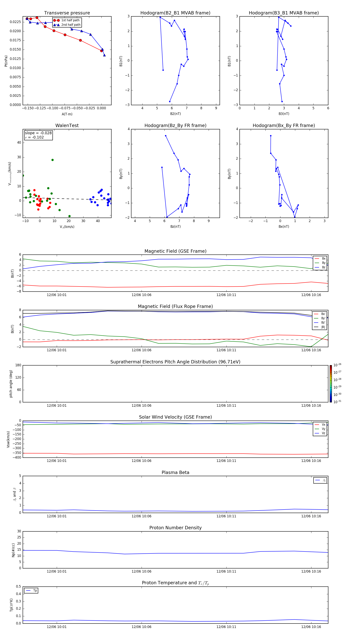Click the 'V_A(km/s)' x-axis label
351x644 pixels.
[x=67, y=227]
